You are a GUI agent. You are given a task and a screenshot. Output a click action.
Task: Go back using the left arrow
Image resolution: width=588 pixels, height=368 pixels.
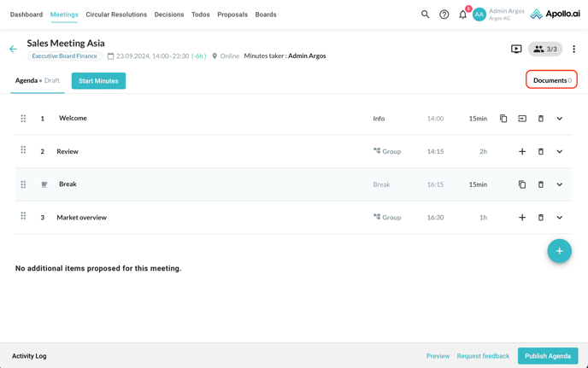pyautogui.click(x=13, y=50)
